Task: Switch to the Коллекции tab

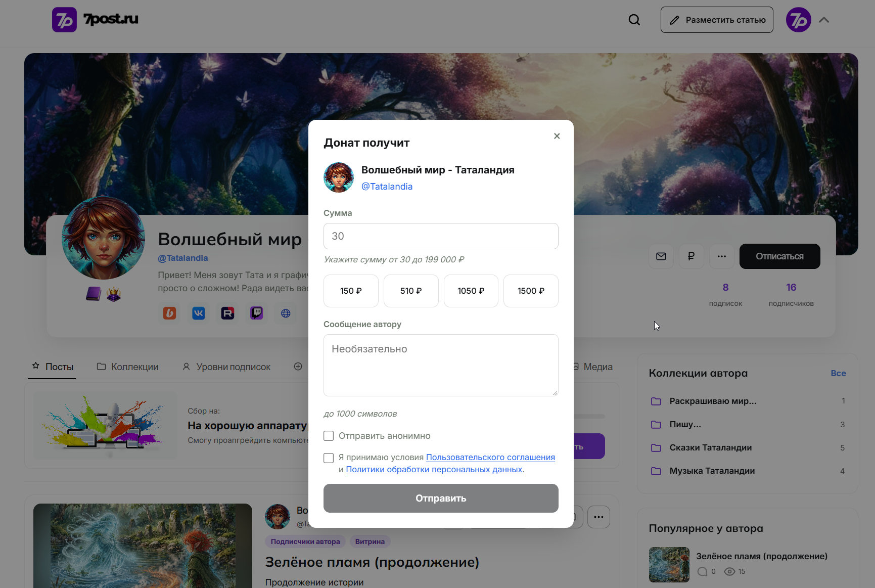Action: [127, 367]
